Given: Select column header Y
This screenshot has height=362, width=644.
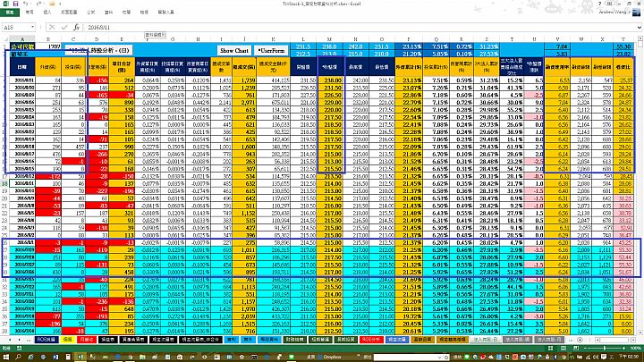Looking at the screenshot, I should click(624, 39).
